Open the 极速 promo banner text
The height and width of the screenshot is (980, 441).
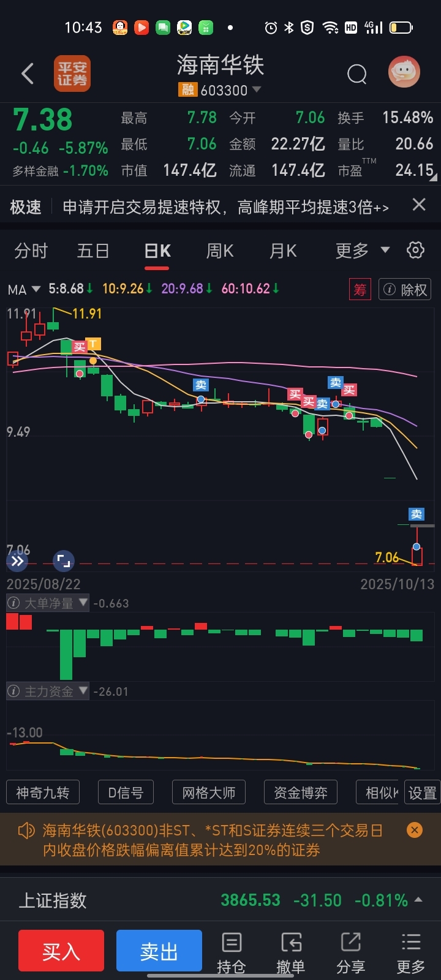(x=225, y=208)
